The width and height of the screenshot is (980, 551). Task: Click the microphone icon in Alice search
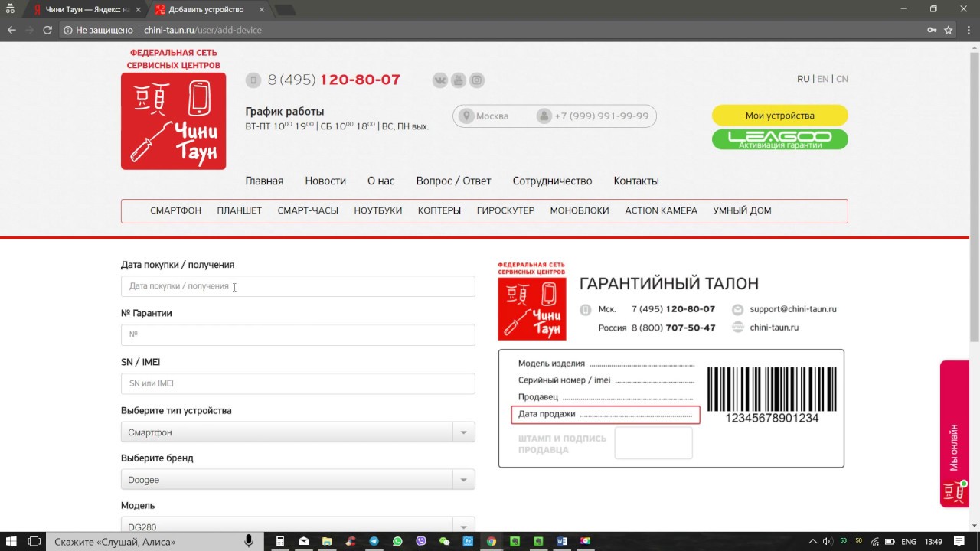(249, 541)
